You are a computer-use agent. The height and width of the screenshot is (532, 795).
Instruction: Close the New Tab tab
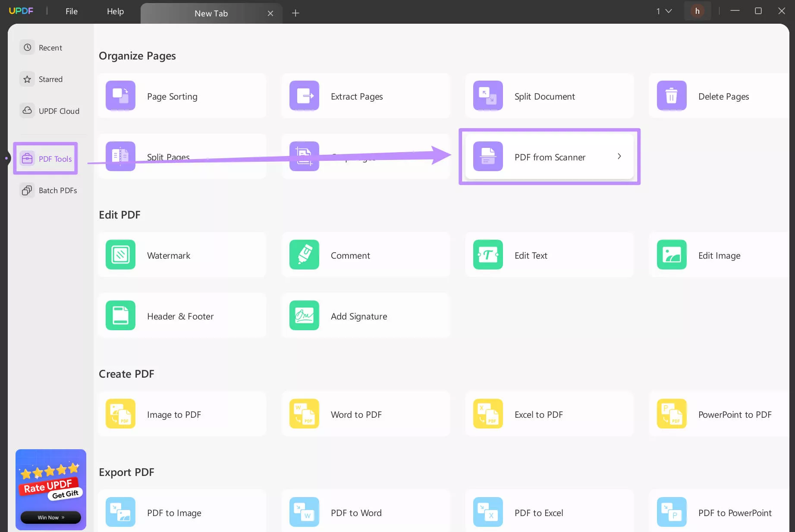[270, 13]
